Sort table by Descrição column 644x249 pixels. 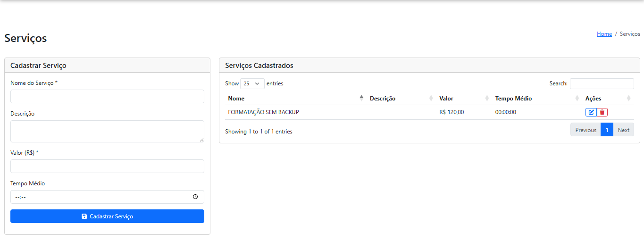click(x=401, y=99)
